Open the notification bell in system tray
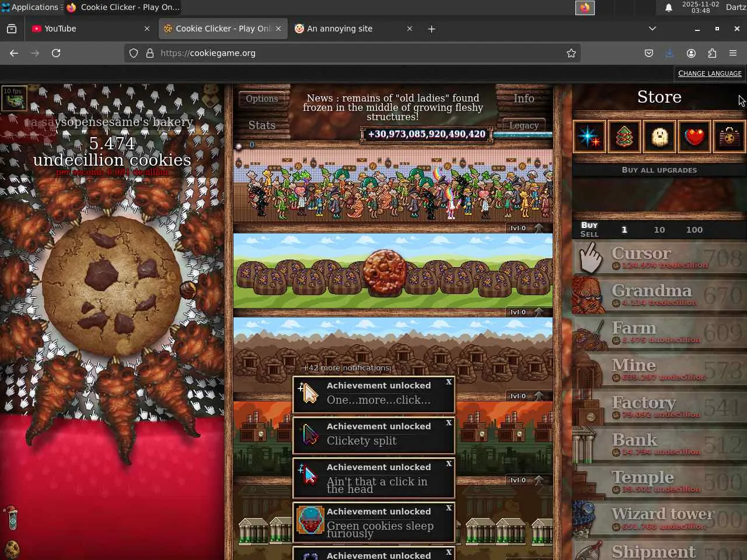The height and width of the screenshot is (560, 747). (x=669, y=8)
